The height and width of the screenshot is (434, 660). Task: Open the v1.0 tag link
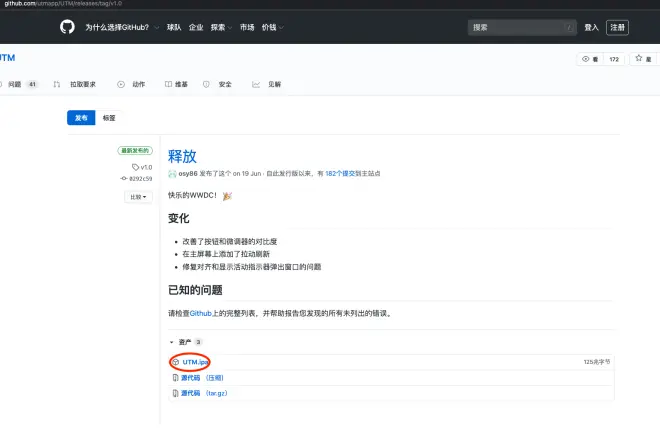(146, 167)
